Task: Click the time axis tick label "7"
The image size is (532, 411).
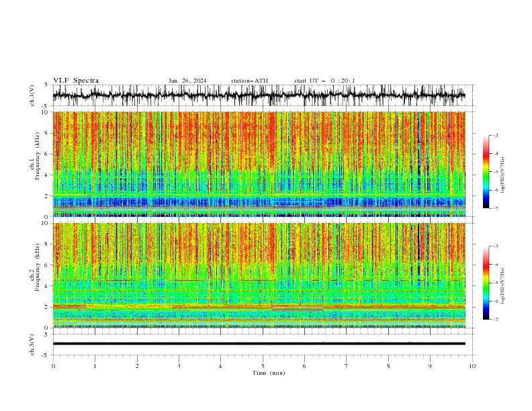Action: coord(347,366)
